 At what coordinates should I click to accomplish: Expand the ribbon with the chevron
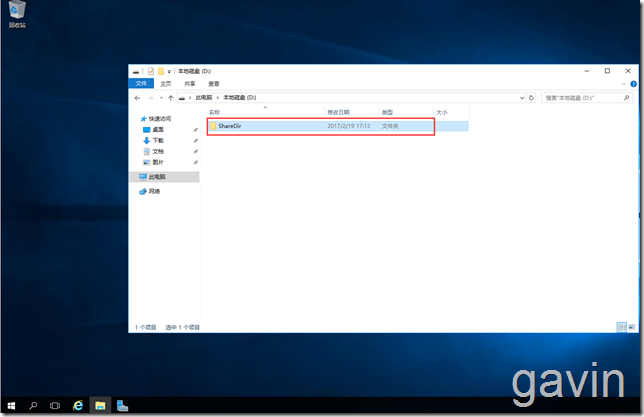tap(623, 84)
